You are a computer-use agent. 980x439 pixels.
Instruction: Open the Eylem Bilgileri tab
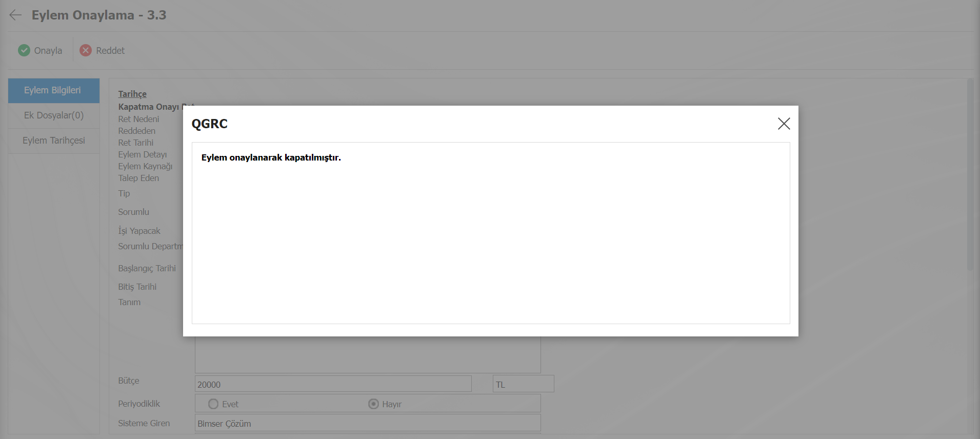point(54,90)
